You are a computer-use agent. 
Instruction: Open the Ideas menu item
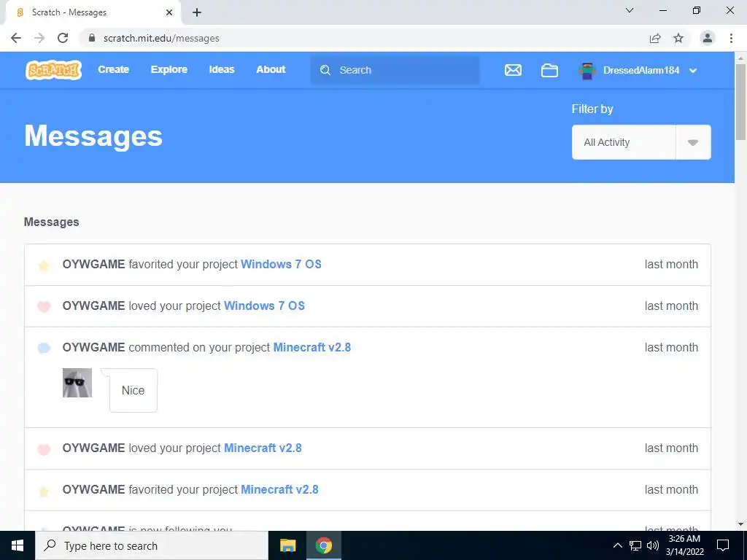click(x=222, y=69)
